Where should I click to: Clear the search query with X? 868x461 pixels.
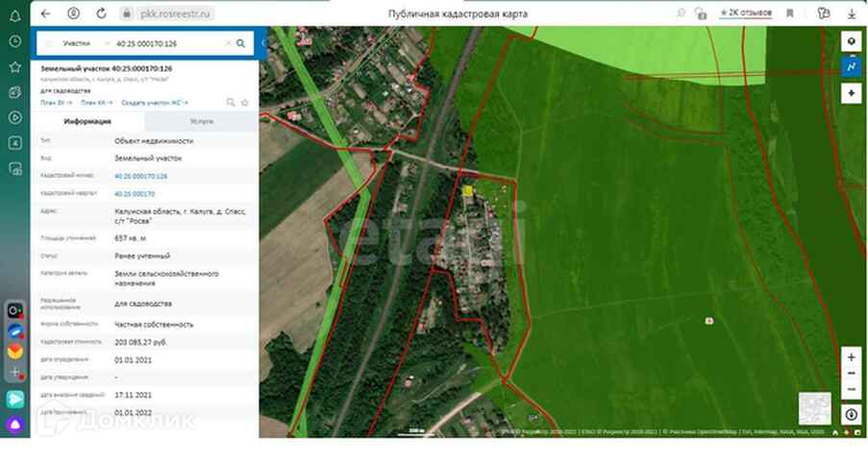click(228, 43)
